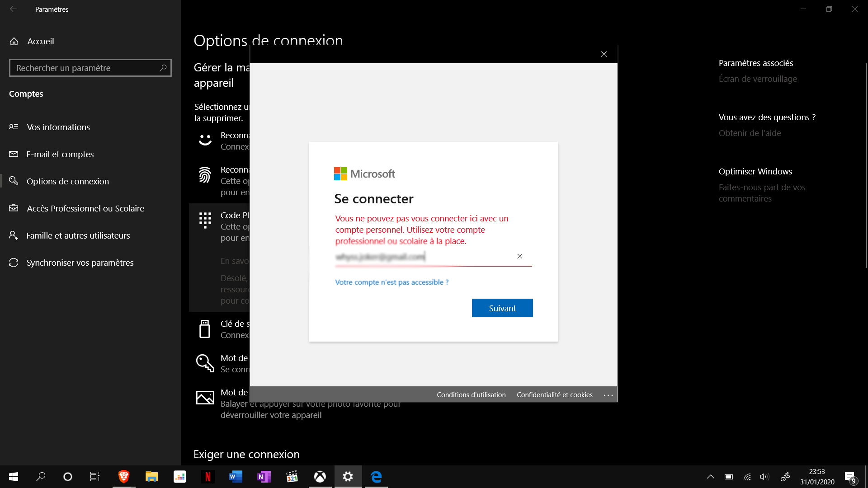Click the Accueil home icon
This screenshot has width=868, height=488.
pyautogui.click(x=14, y=41)
